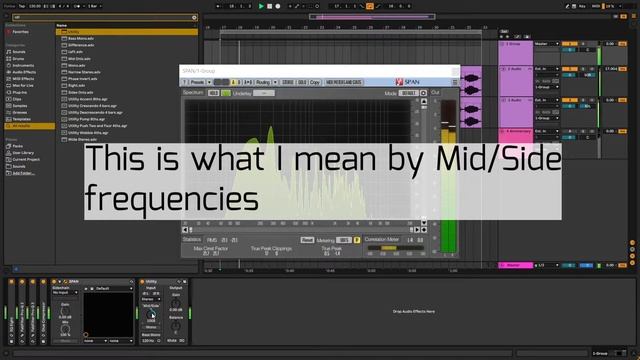Toggle Draw Mode pencil icon at top right
Viewport: 640px width, 360px height.
tap(567, 6)
